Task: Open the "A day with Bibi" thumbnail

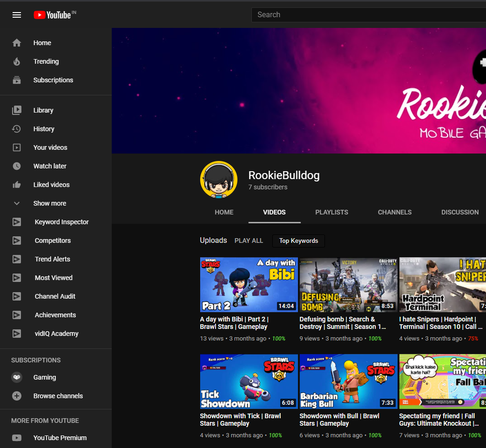Action: (x=249, y=285)
